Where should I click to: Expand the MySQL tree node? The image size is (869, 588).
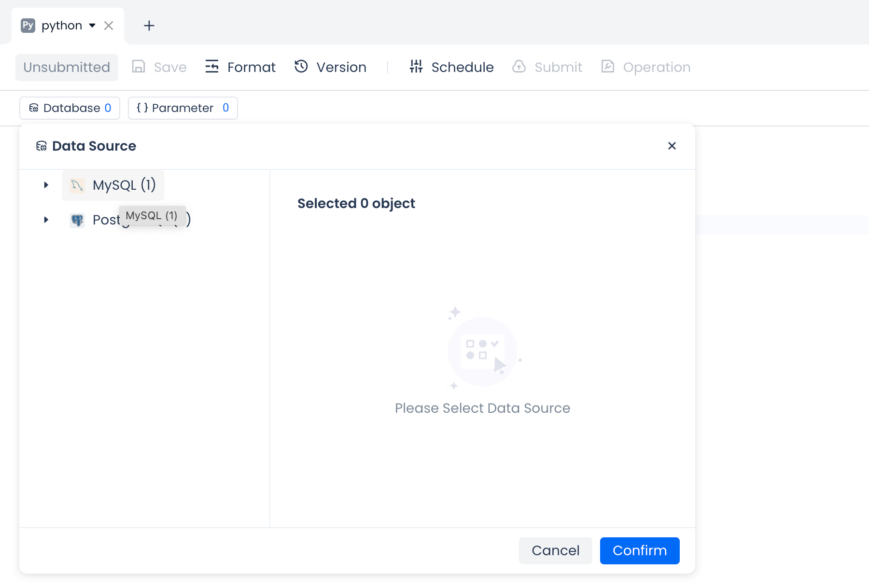46,185
